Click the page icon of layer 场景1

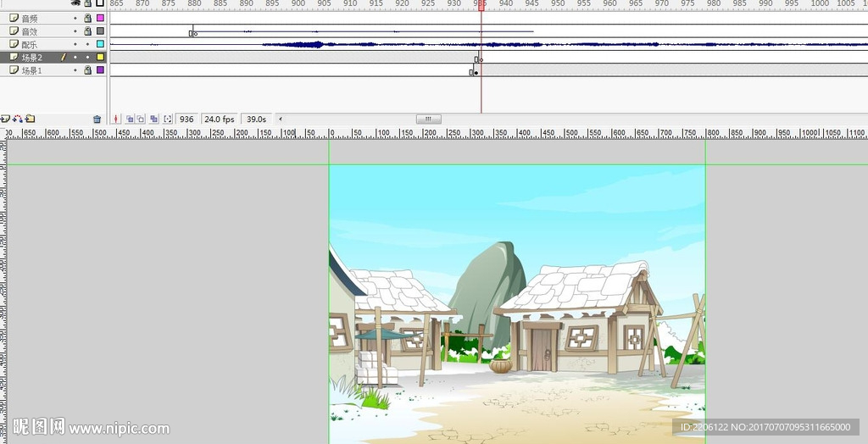[x=14, y=69]
